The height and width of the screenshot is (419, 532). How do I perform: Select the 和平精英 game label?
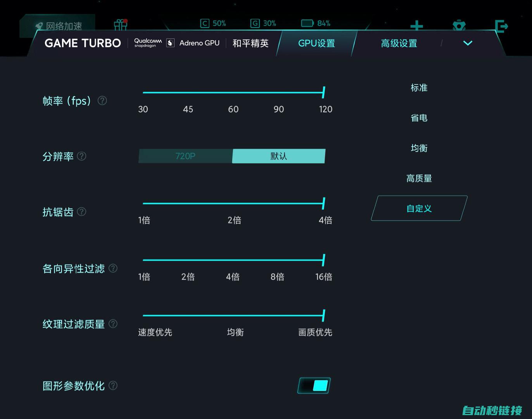coord(250,43)
